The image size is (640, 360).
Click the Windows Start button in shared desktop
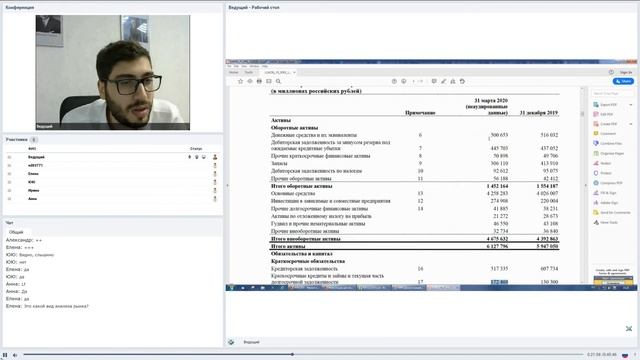click(x=231, y=288)
